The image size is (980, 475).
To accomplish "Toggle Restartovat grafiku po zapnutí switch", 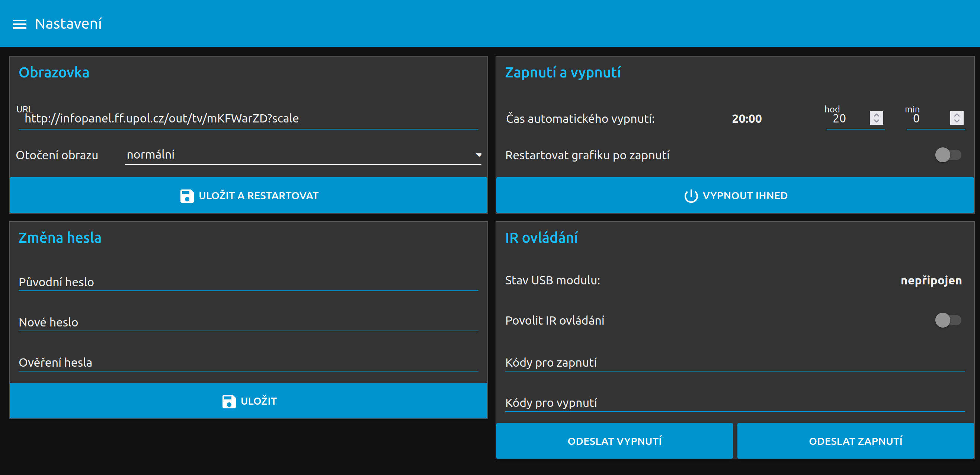I will 948,155.
